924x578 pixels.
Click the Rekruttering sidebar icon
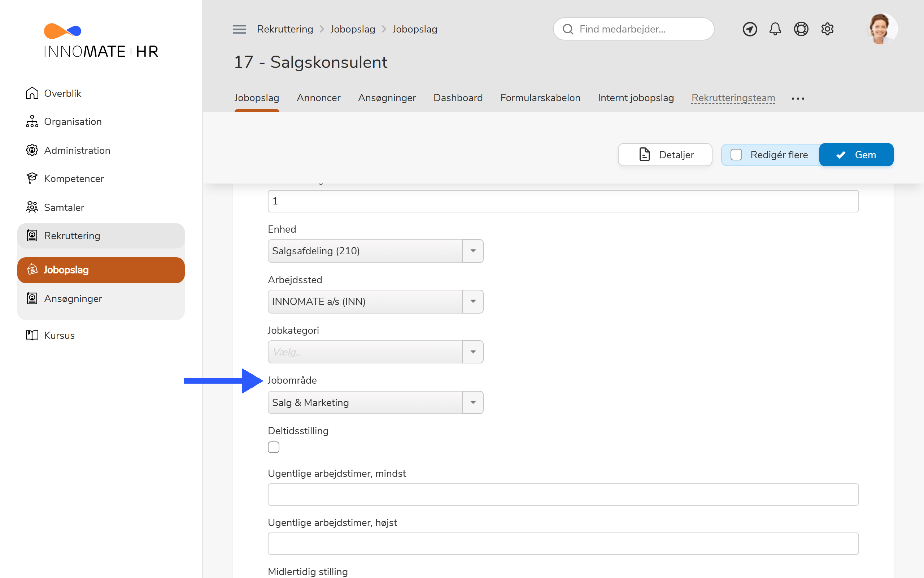coord(32,236)
